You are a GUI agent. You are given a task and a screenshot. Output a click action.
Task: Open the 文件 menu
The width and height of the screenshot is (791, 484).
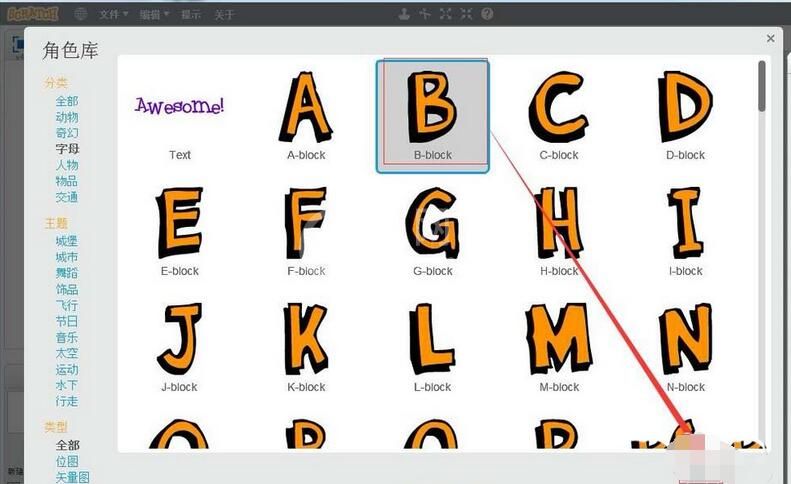point(113,15)
